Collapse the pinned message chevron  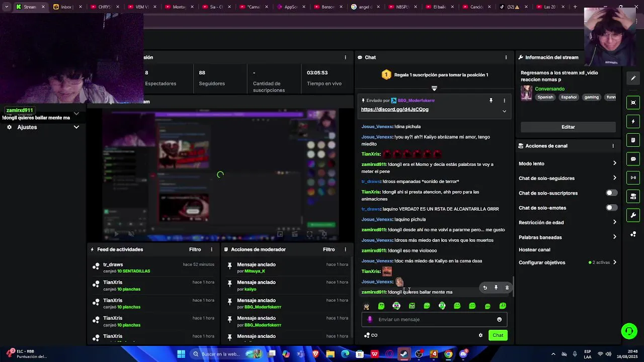coord(504,111)
